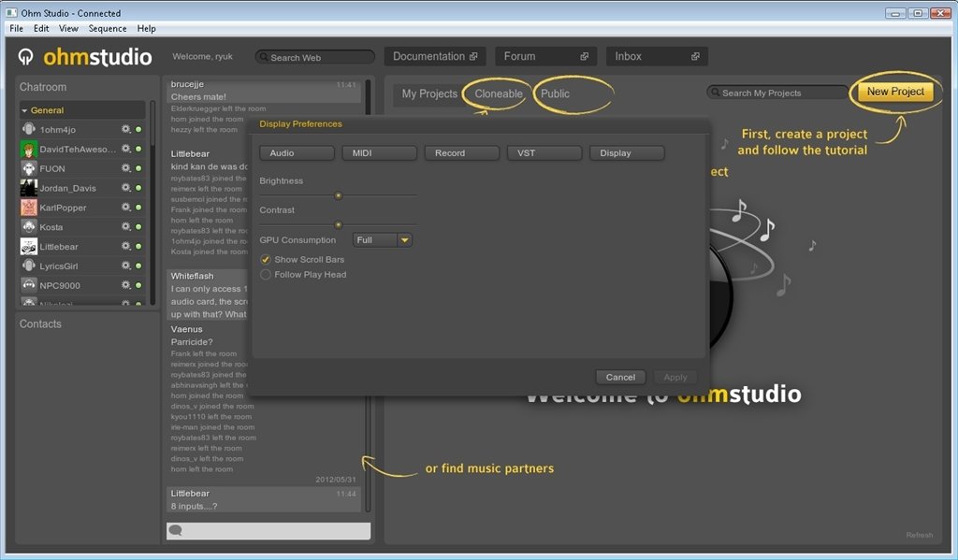Viewport: 958px width, 560px height.
Task: Open the Documentation link
Action: click(x=435, y=56)
